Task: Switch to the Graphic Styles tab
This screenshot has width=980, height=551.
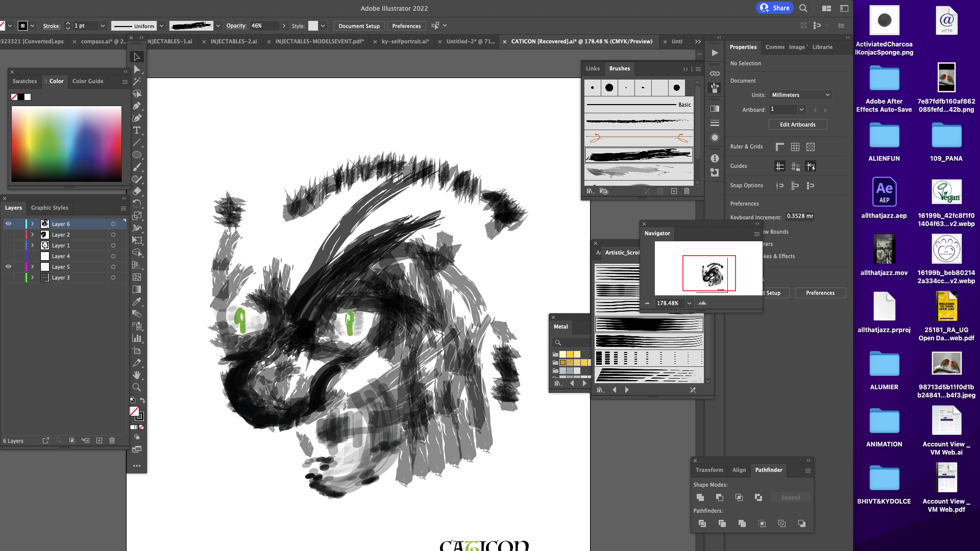Action: 50,208
